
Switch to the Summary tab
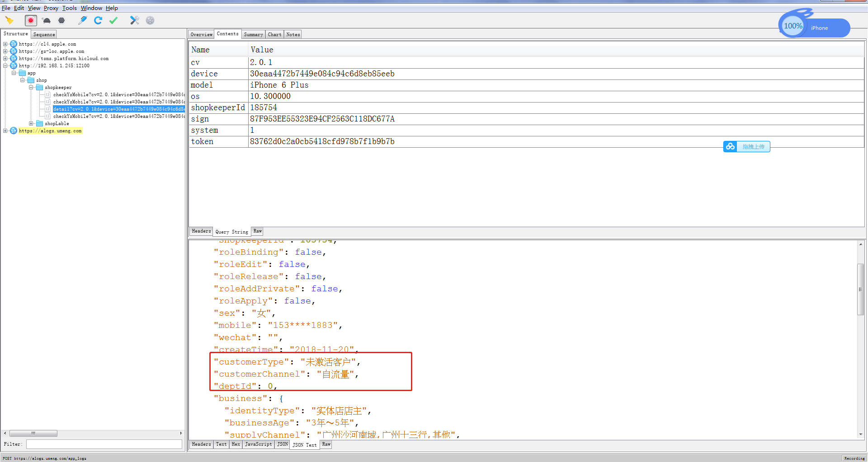point(253,34)
